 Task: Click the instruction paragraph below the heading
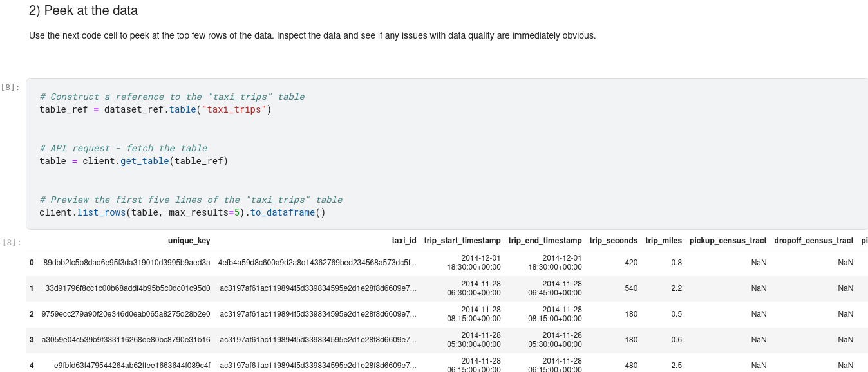pyautogui.click(x=312, y=35)
